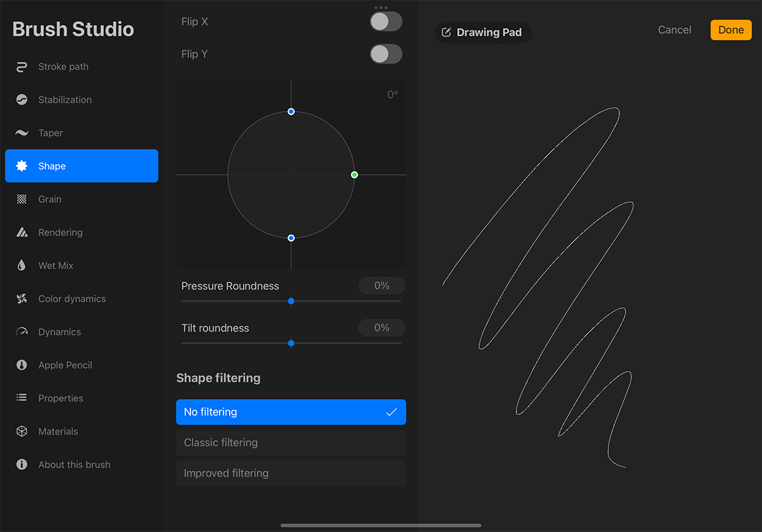The height and width of the screenshot is (532, 762).
Task: Select the Stabilization panel
Action: 65,99
